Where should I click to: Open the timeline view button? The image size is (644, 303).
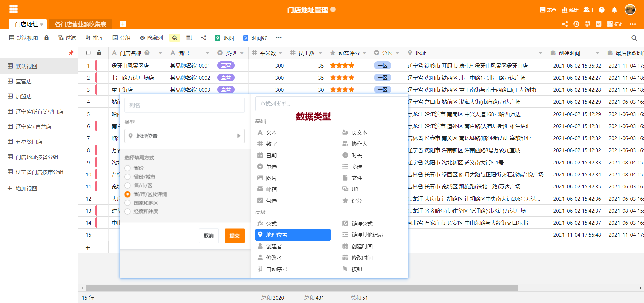(x=255, y=38)
